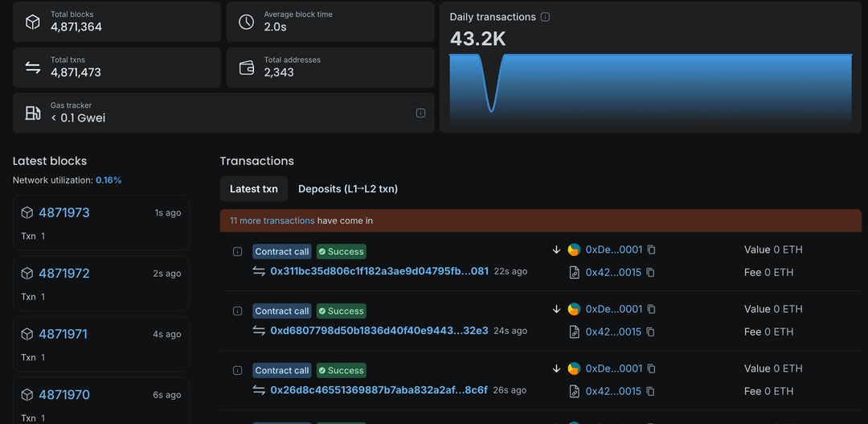Open details icon for transaction 0x311bc35d
This screenshot has height=424, width=868.
pos(237,252)
